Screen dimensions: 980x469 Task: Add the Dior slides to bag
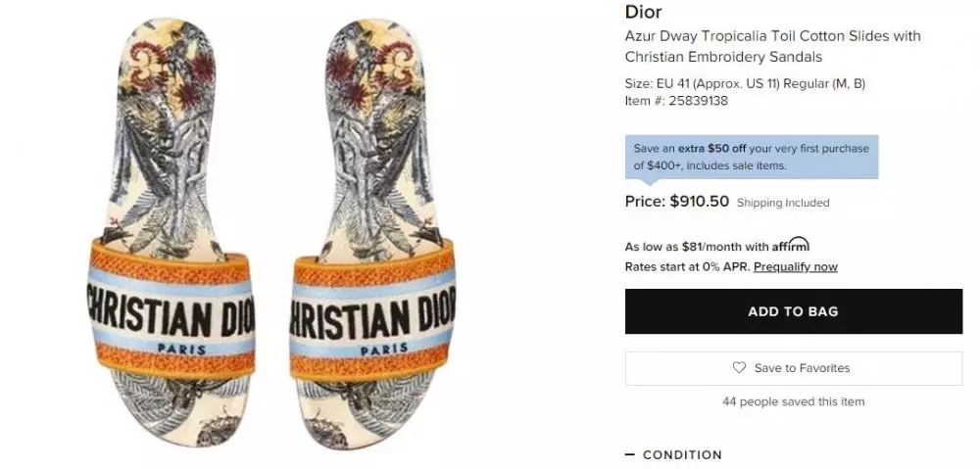(x=793, y=312)
